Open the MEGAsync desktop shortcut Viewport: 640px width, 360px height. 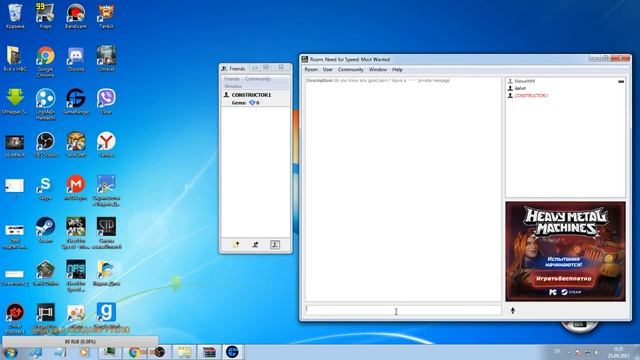pyautogui.click(x=76, y=187)
